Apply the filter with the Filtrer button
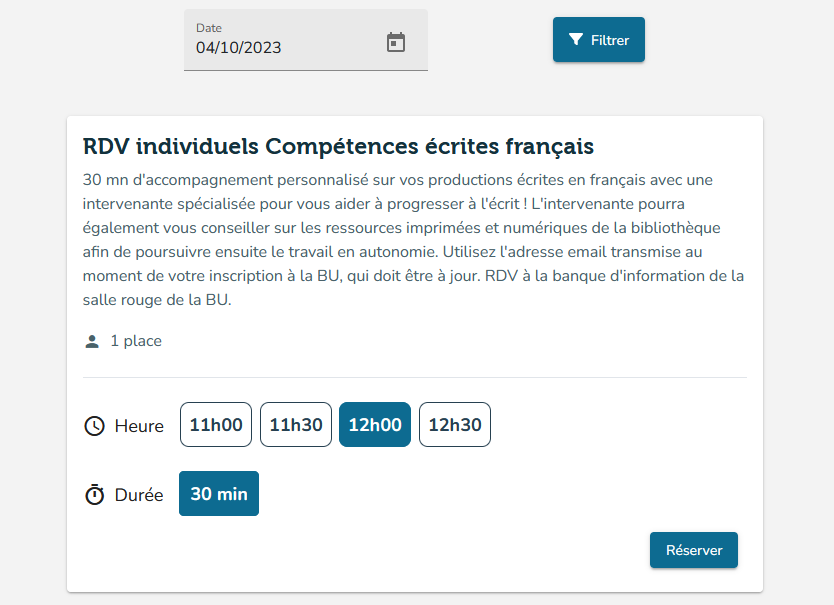The width and height of the screenshot is (834, 605). (599, 39)
